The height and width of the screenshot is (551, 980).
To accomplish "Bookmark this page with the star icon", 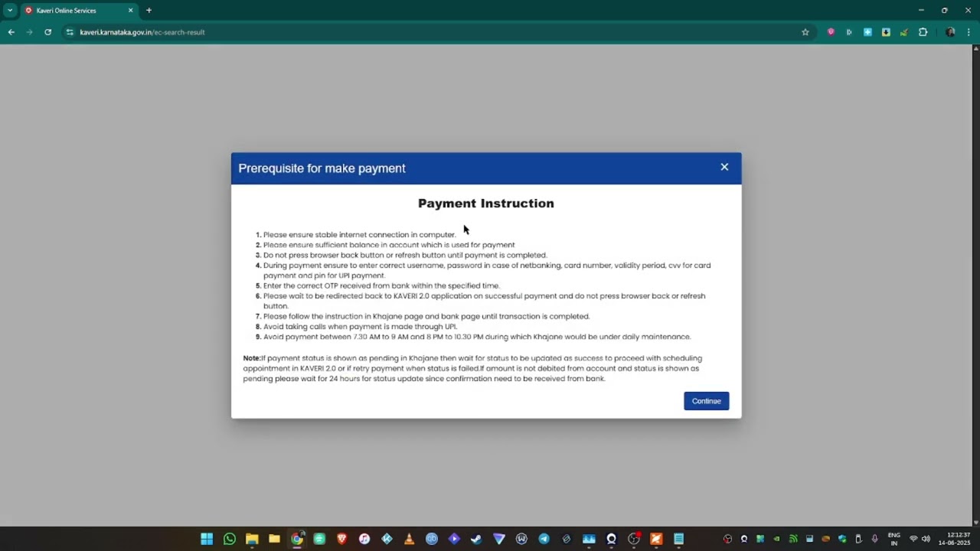I will (805, 32).
